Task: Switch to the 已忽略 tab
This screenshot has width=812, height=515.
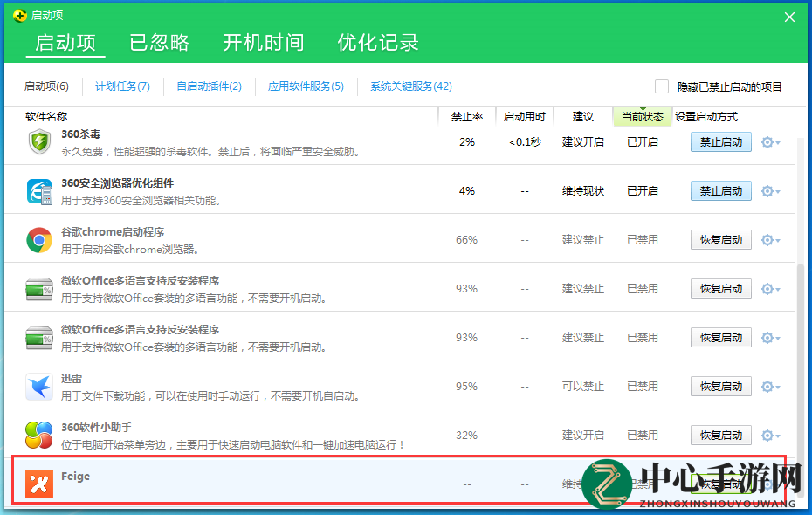Action: pyautogui.click(x=159, y=43)
